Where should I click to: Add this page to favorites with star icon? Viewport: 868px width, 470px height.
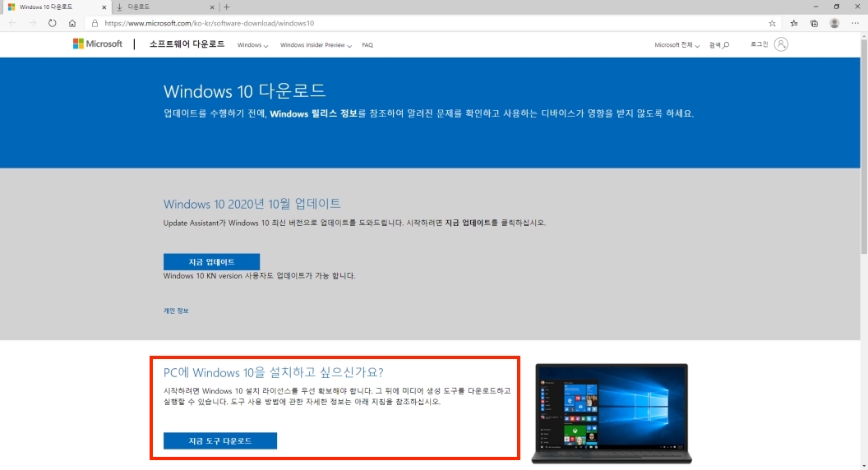(x=772, y=23)
